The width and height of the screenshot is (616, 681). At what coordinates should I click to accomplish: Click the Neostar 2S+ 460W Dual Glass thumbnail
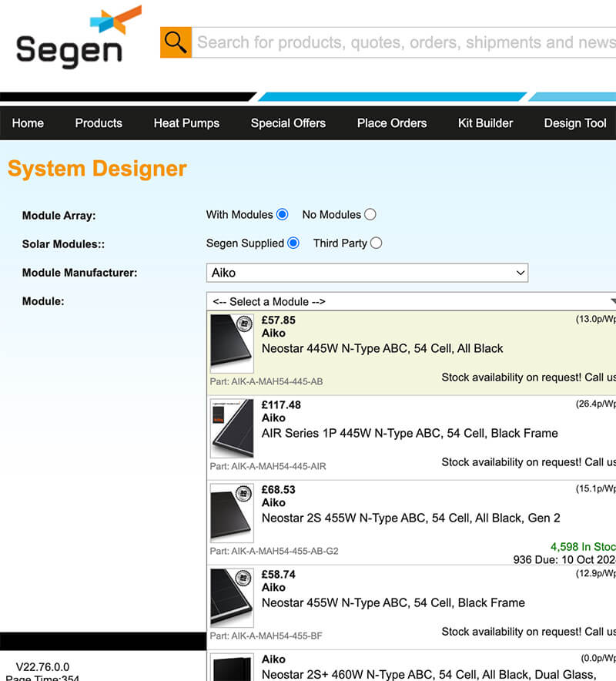[232, 667]
